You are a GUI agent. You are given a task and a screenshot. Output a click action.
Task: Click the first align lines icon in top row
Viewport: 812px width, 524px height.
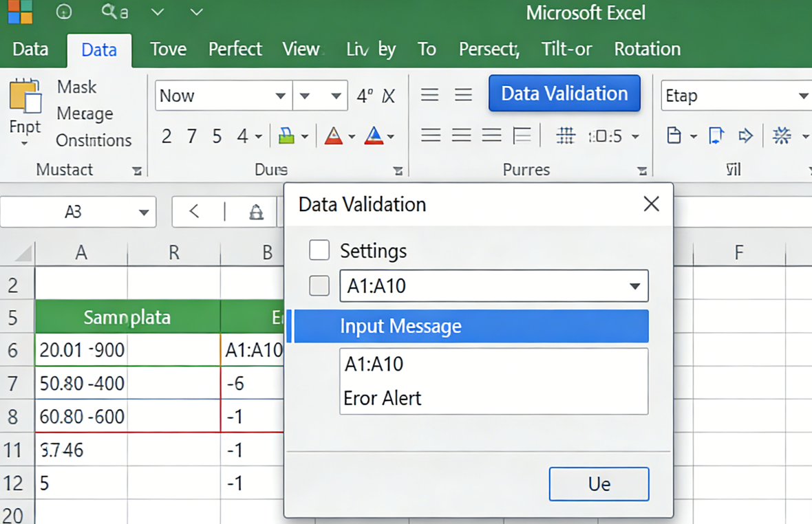pos(430,95)
